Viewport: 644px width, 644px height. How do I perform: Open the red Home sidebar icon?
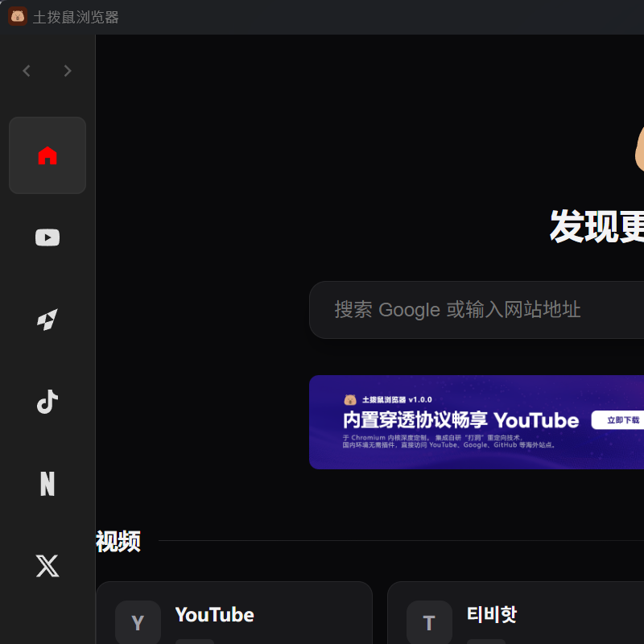(x=47, y=155)
